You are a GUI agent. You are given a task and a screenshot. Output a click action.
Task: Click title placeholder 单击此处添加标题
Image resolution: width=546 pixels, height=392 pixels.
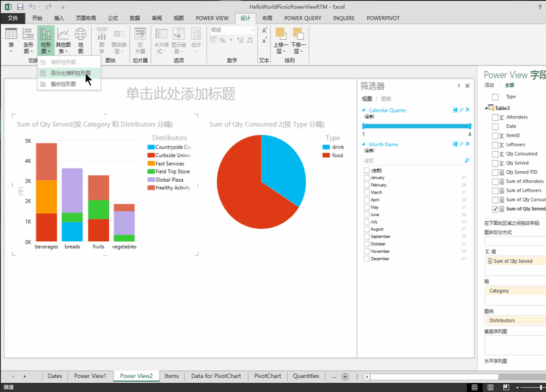click(x=180, y=94)
